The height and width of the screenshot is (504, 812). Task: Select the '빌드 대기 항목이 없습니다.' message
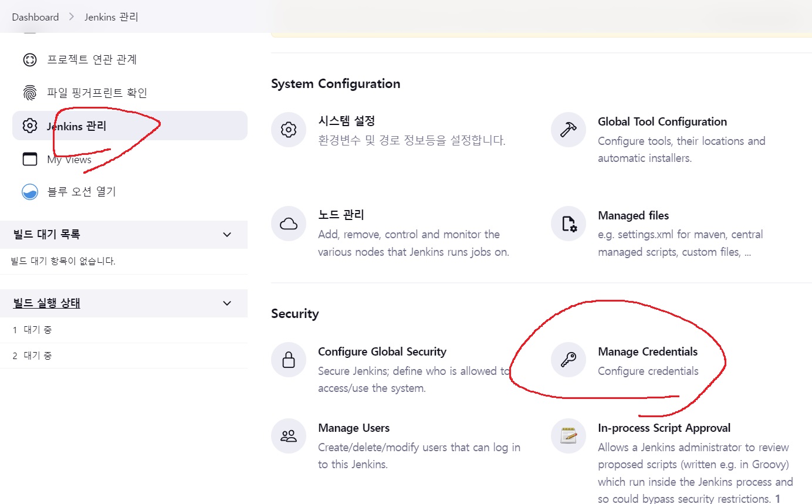point(63,261)
